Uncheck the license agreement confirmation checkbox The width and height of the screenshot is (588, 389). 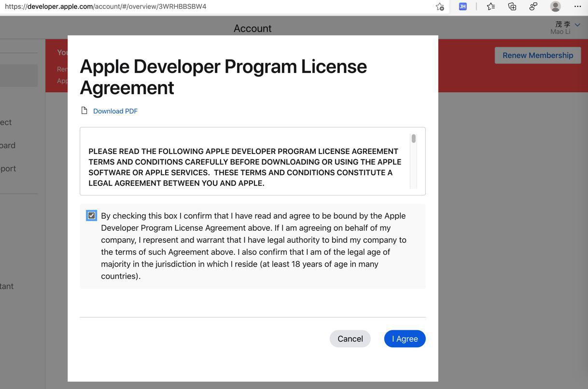pyautogui.click(x=91, y=216)
